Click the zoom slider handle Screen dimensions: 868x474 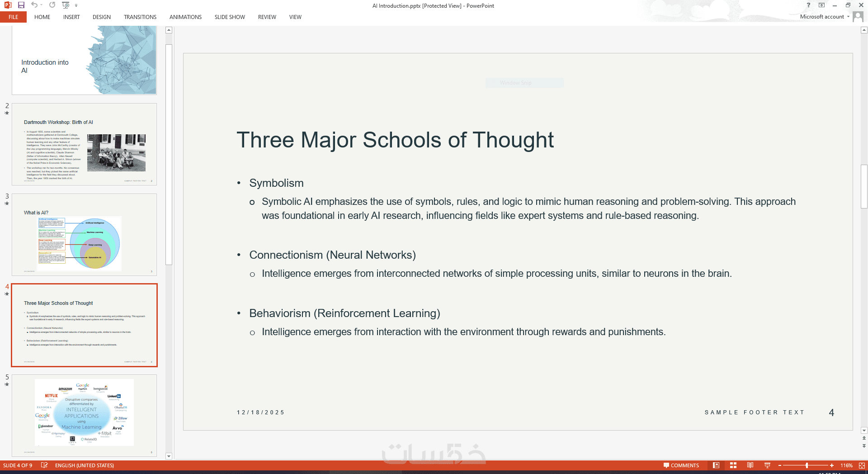807,465
